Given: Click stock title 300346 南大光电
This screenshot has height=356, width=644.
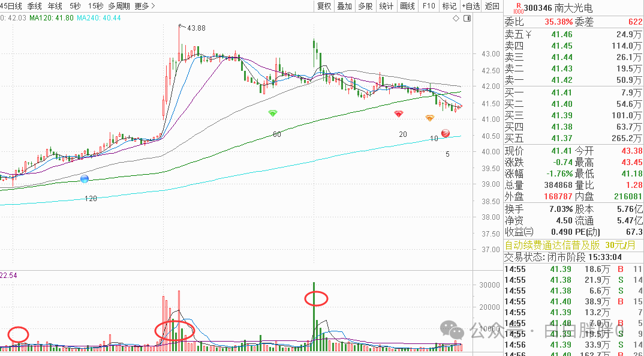Looking at the screenshot, I should pyautogui.click(x=558, y=7).
